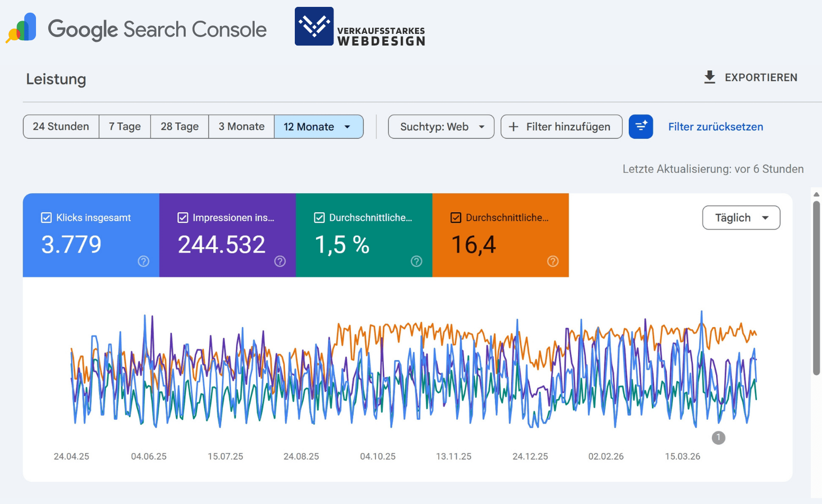Open the Suchtyp: Web dropdown
Screen dimensions: 822x504
coord(441,127)
